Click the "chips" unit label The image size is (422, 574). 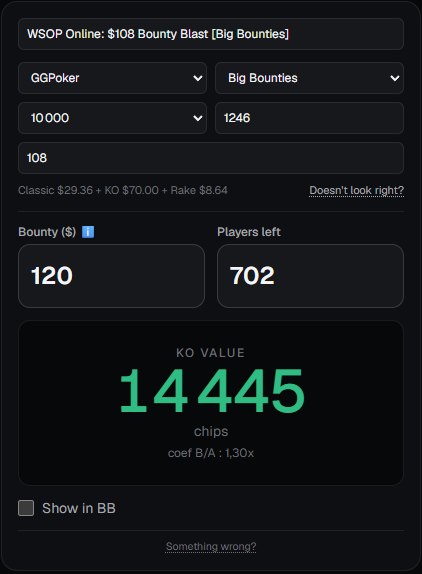pyautogui.click(x=211, y=432)
